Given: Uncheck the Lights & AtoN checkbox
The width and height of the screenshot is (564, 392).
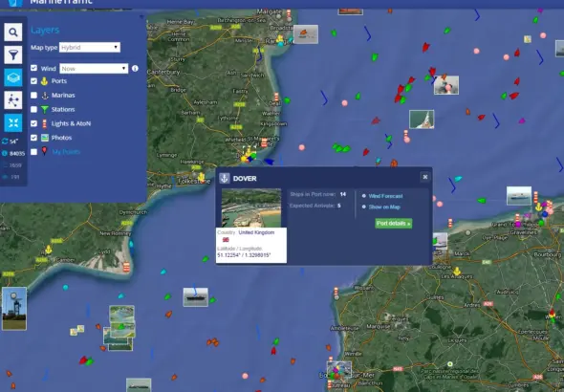Looking at the screenshot, I should click(33, 123).
